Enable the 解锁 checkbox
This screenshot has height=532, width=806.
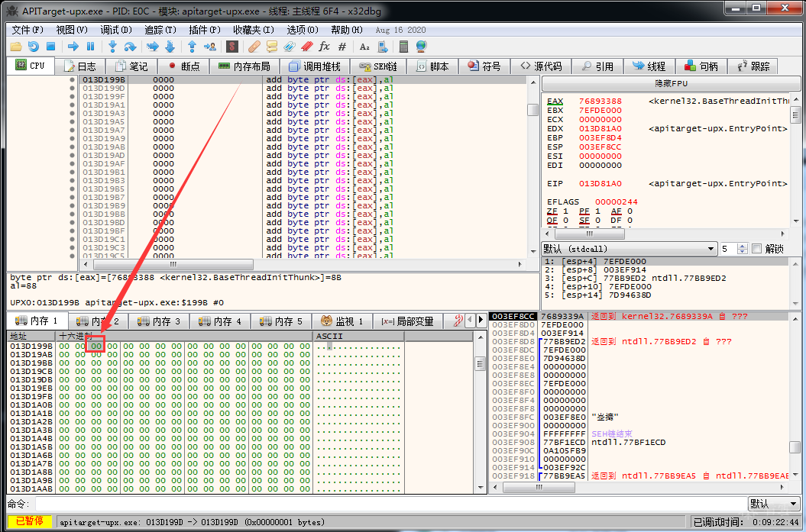[757, 249]
